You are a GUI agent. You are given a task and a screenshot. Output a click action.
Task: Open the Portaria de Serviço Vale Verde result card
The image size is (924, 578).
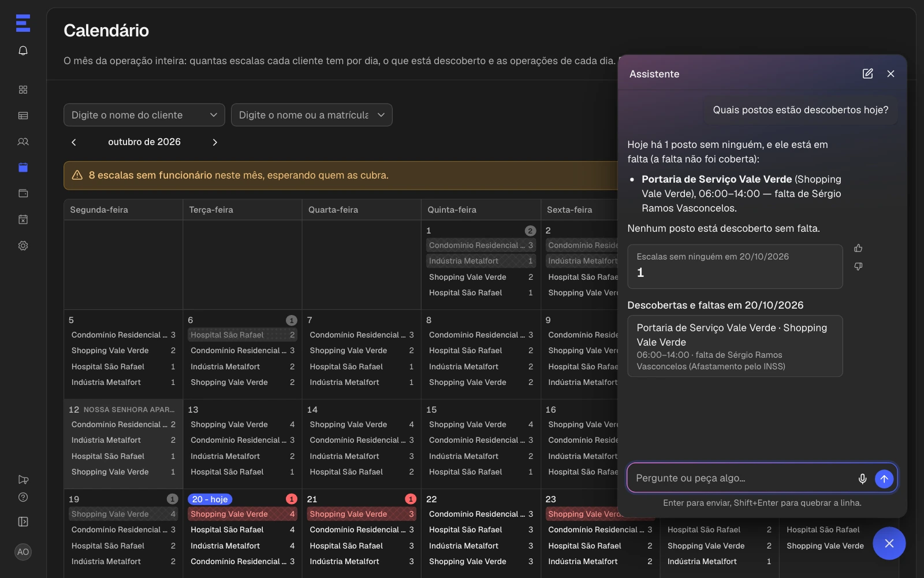tap(735, 346)
